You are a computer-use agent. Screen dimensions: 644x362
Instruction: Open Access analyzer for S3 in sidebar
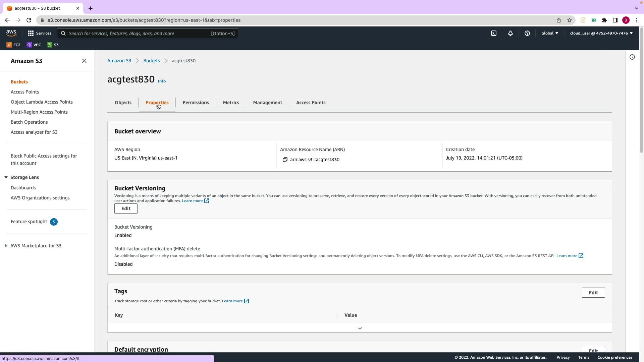[x=34, y=132]
